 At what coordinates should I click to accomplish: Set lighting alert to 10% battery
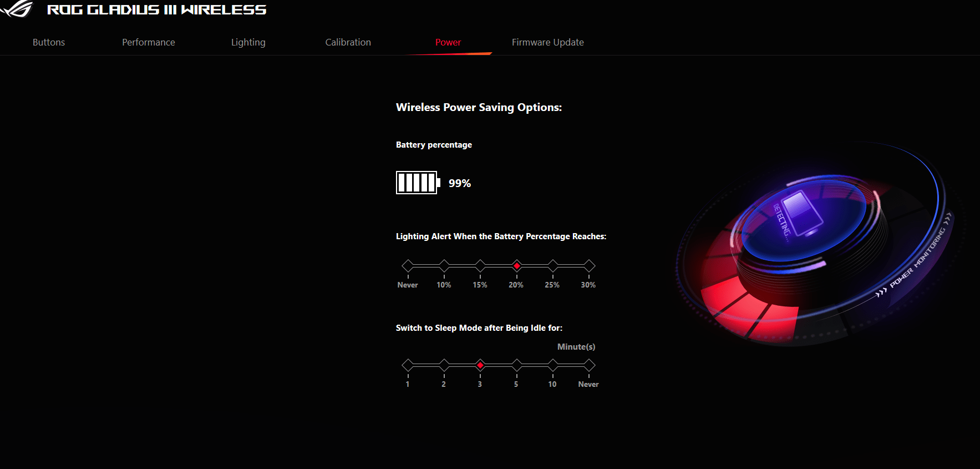pyautogui.click(x=444, y=266)
